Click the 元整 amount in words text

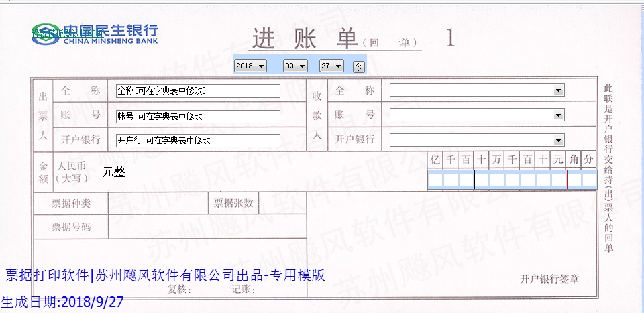(x=113, y=172)
